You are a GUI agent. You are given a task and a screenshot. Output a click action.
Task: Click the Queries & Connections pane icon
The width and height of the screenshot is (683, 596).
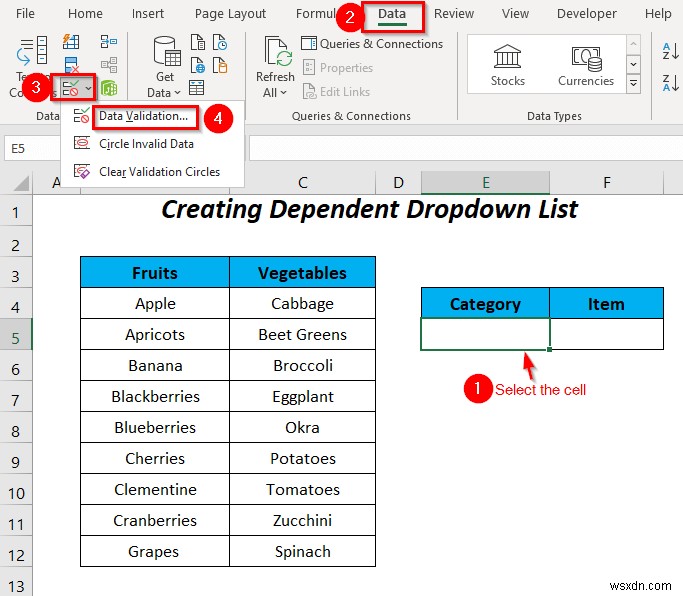tap(309, 44)
